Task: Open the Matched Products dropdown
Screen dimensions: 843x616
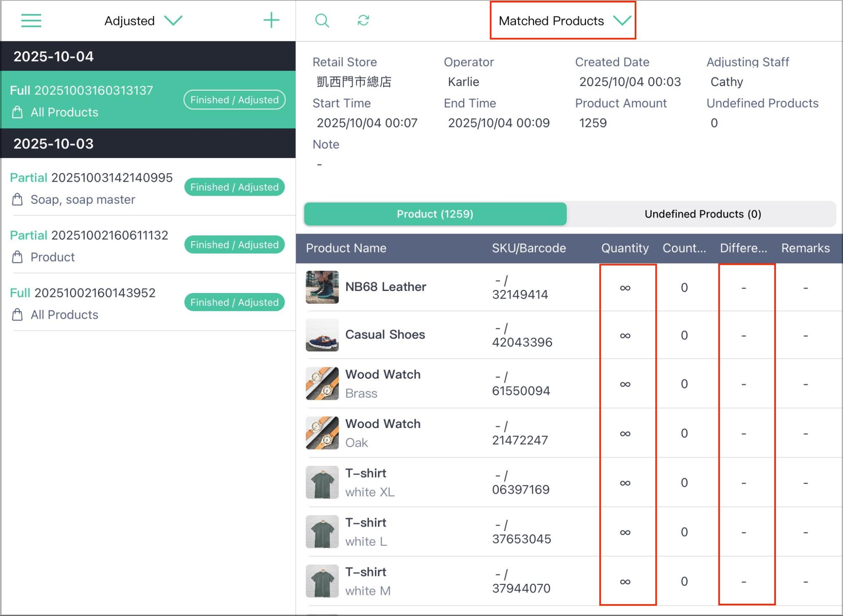Action: (563, 21)
